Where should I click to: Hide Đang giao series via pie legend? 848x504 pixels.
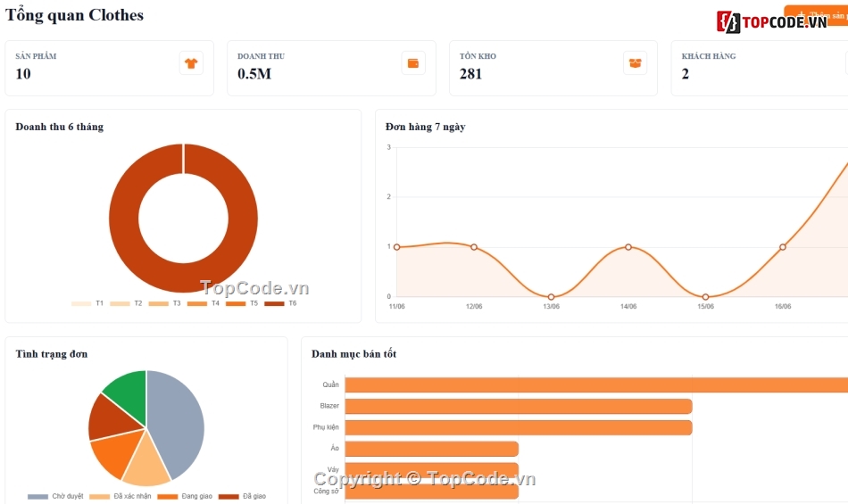tap(185, 496)
